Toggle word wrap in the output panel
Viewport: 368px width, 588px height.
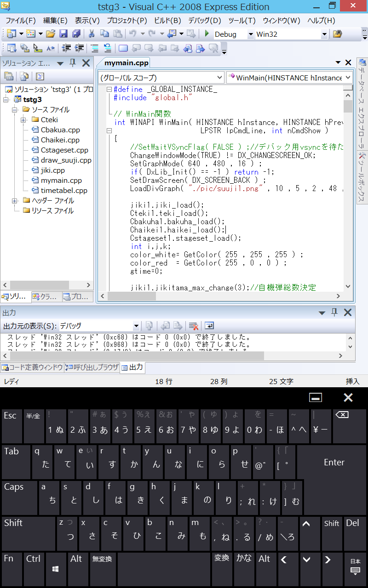pos(209,326)
